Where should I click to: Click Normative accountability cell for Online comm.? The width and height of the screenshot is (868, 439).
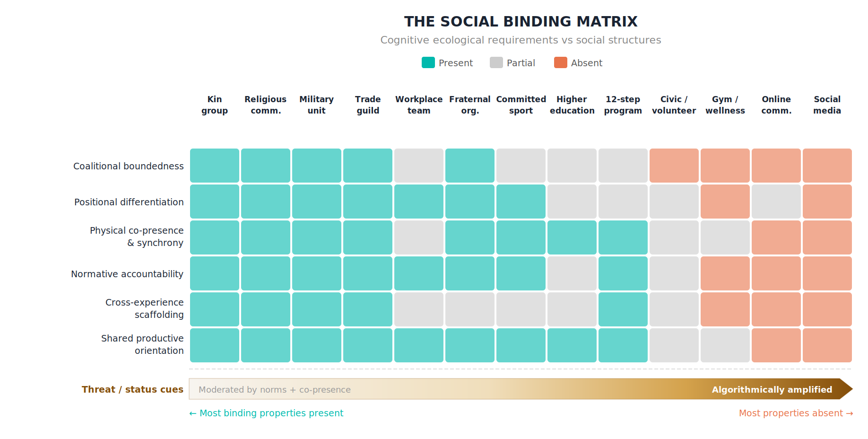(776, 273)
